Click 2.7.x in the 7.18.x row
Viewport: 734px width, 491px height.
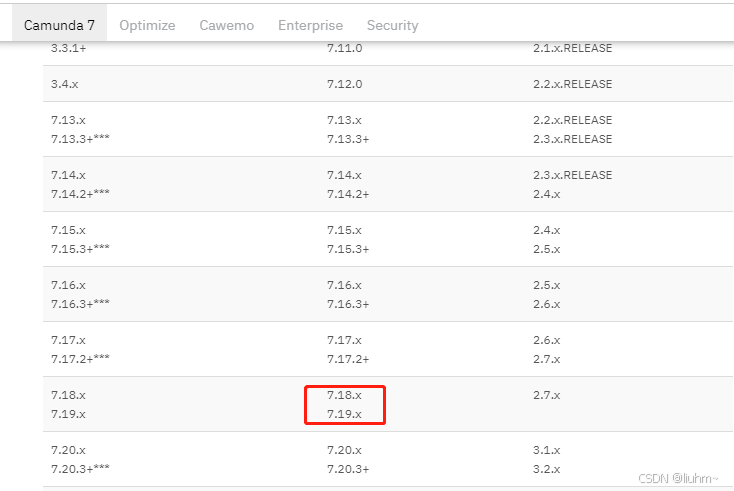point(546,395)
